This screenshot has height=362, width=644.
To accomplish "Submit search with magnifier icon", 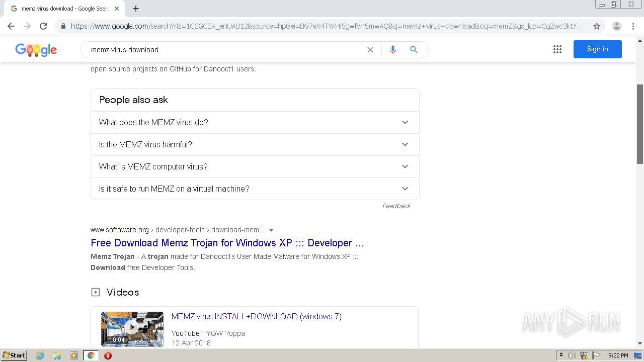I will tap(414, 50).
